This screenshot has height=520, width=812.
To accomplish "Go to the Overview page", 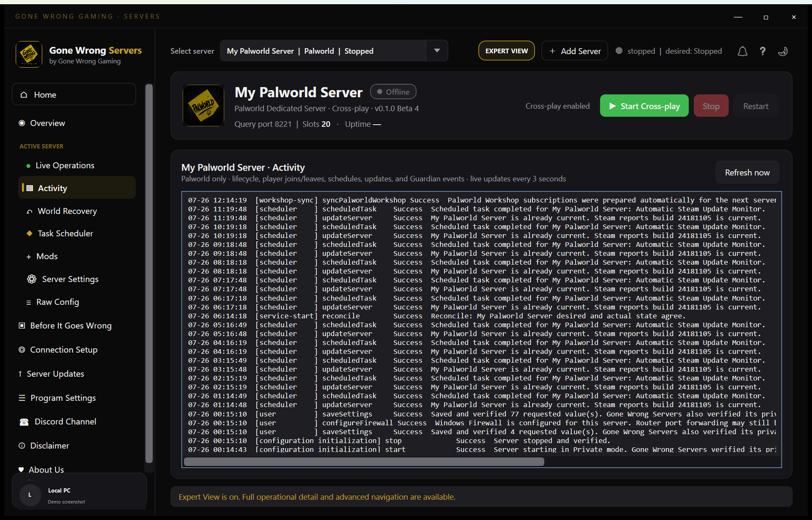I will tap(47, 123).
